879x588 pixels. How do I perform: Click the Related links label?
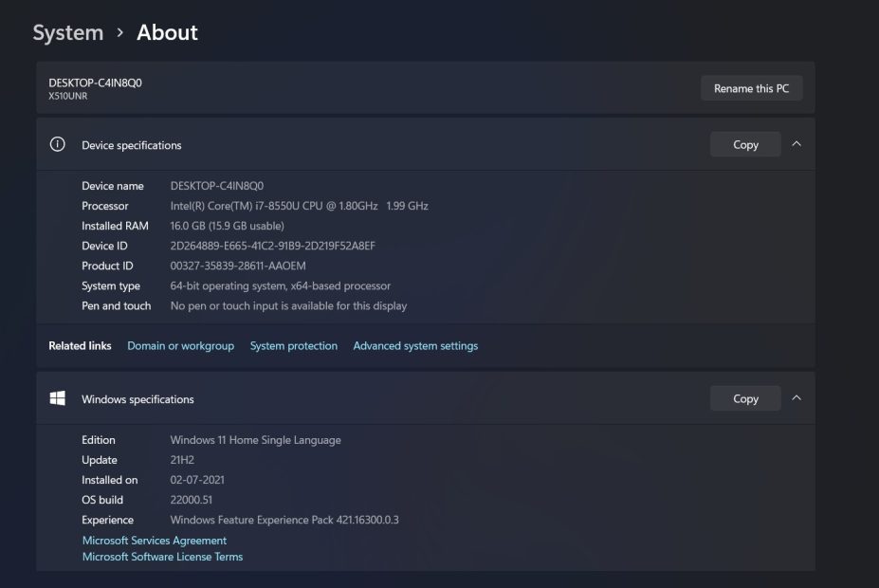click(81, 346)
